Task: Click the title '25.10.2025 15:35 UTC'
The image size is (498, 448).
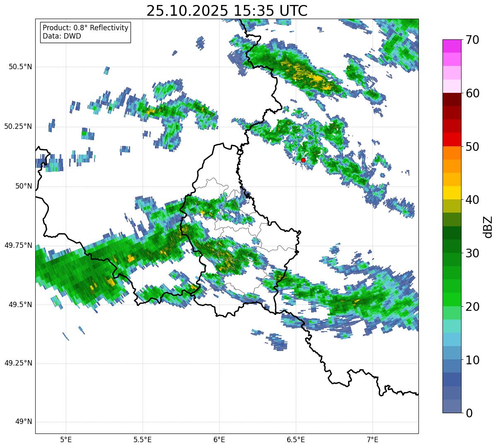Action: click(227, 11)
